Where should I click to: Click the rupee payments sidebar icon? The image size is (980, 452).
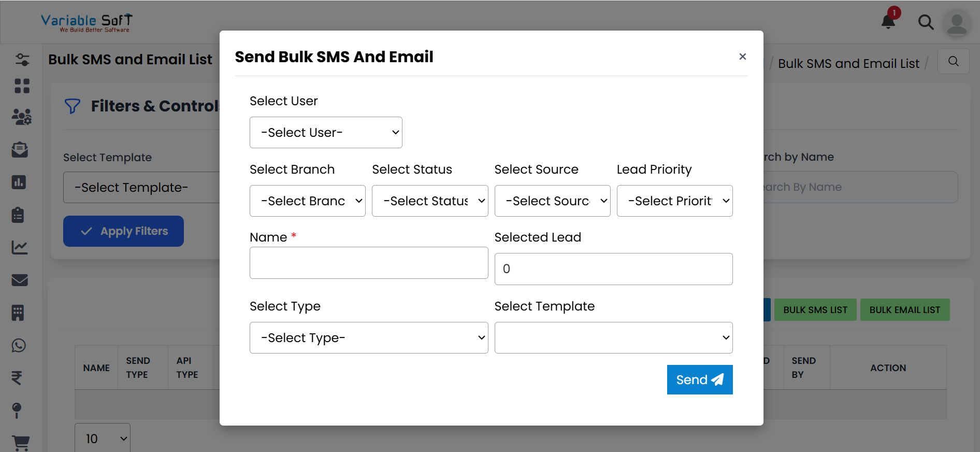click(17, 378)
